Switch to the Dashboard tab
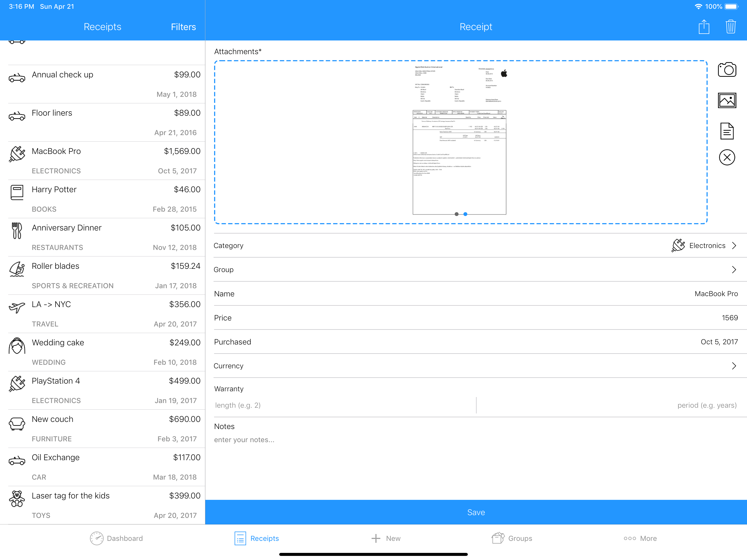747x560 pixels. (x=116, y=538)
